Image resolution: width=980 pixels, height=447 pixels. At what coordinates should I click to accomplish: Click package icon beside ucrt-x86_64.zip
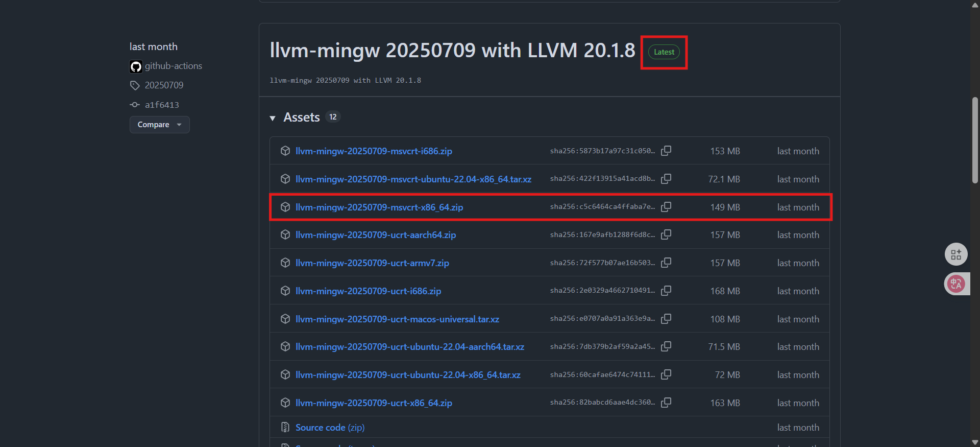(x=285, y=403)
